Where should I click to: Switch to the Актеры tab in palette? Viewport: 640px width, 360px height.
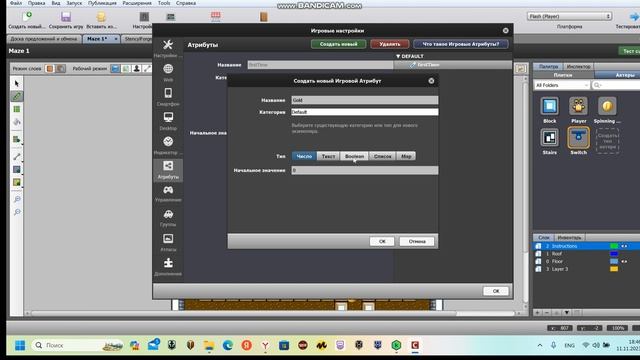pyautogui.click(x=624, y=75)
